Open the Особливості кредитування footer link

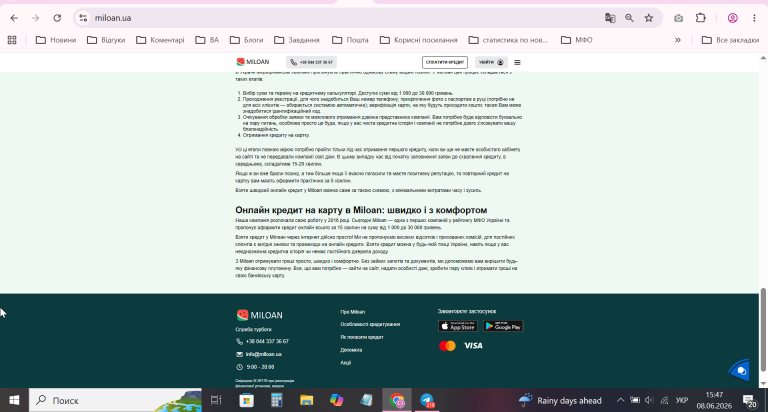(370, 324)
